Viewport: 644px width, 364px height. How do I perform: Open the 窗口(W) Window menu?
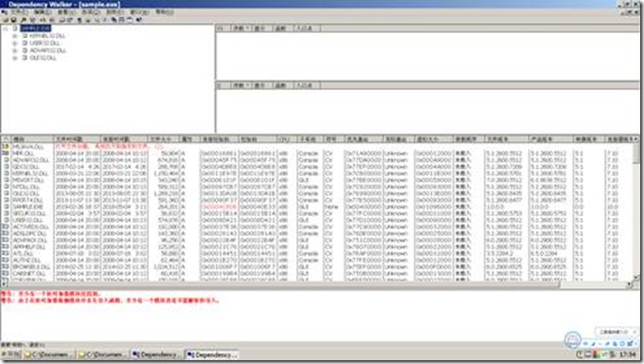[x=139, y=12]
